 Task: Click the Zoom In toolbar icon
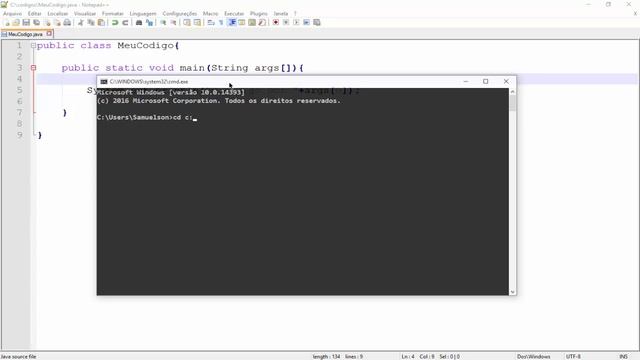[163, 22]
